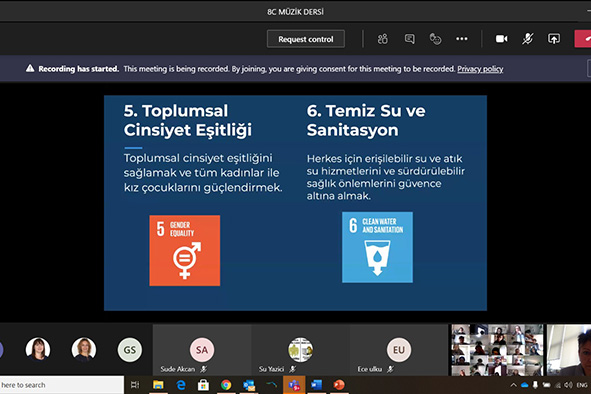Click the Clean Water and Sanitation image
The height and width of the screenshot is (394, 591).
pos(377,247)
